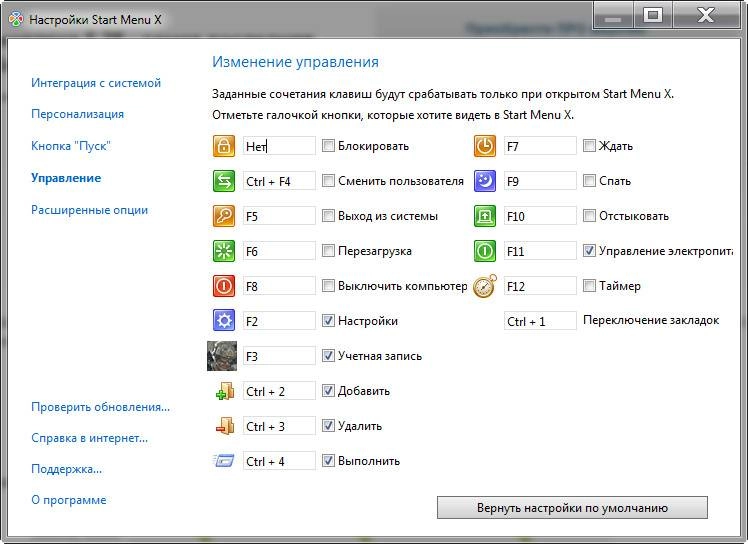The width and height of the screenshot is (748, 544).
Task: Uncheck the Учетная запись checkbox
Action: click(328, 356)
